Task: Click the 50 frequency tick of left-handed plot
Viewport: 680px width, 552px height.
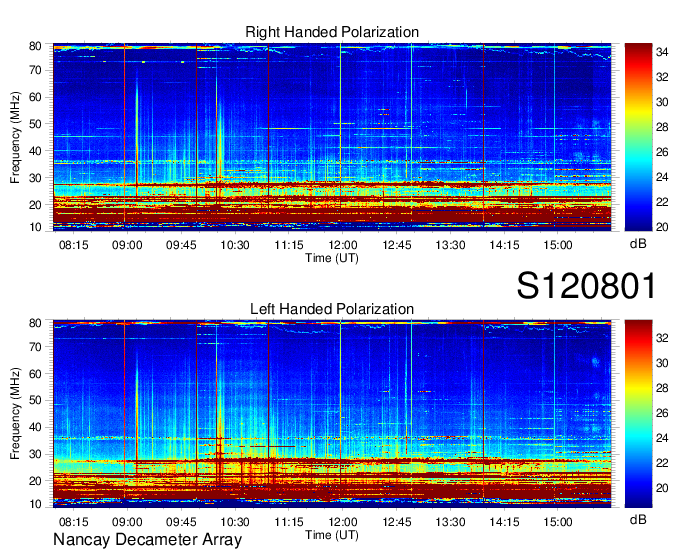Action: pyautogui.click(x=35, y=401)
